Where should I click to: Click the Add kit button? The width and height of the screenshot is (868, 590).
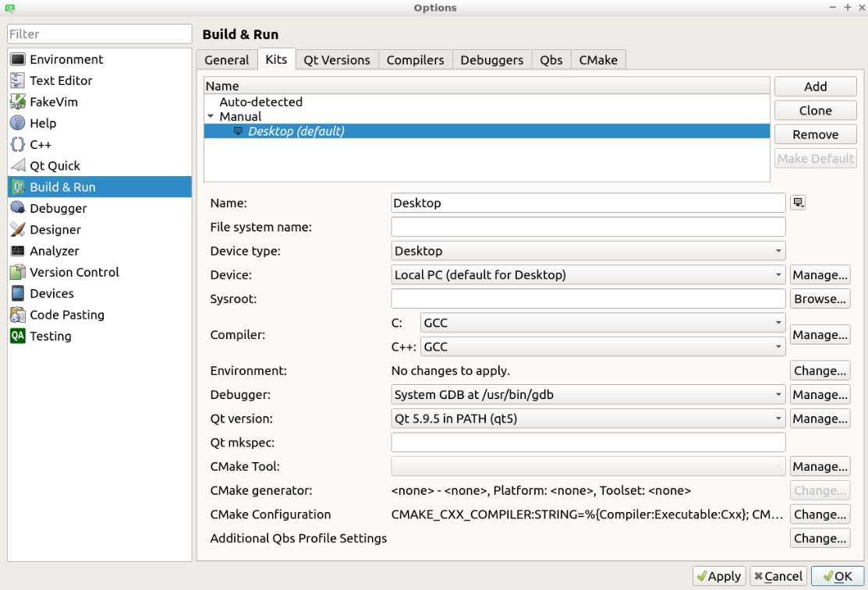coord(816,87)
